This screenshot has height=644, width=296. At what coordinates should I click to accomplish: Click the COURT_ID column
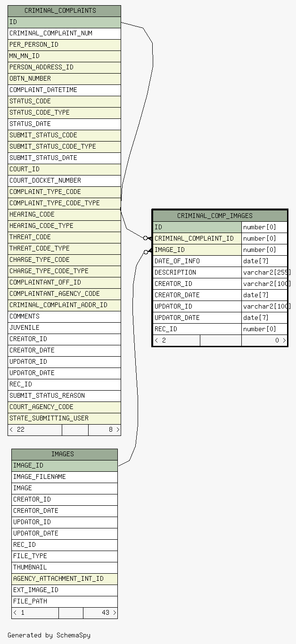(x=65, y=169)
